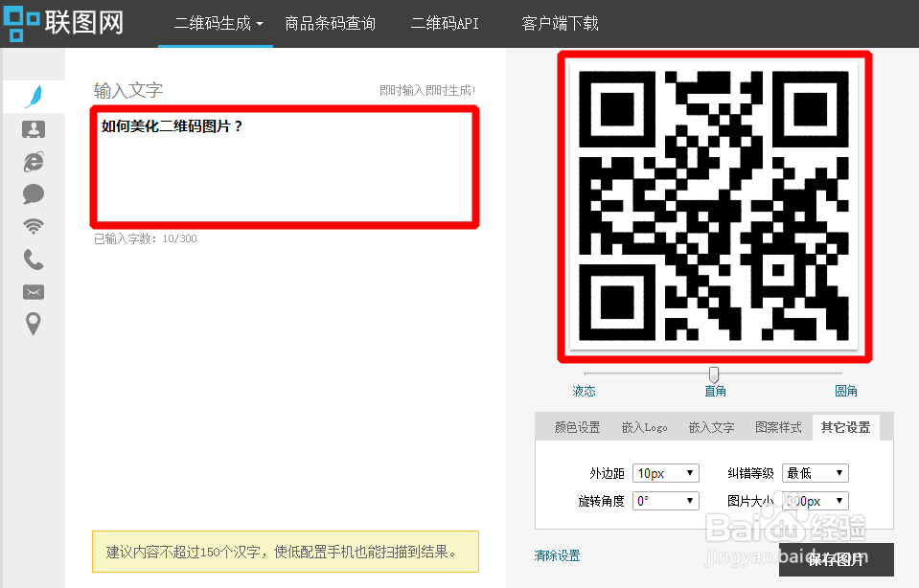This screenshot has height=588, width=919.
Task: Open the 旋转角度 dropdown
Action: [x=666, y=501]
